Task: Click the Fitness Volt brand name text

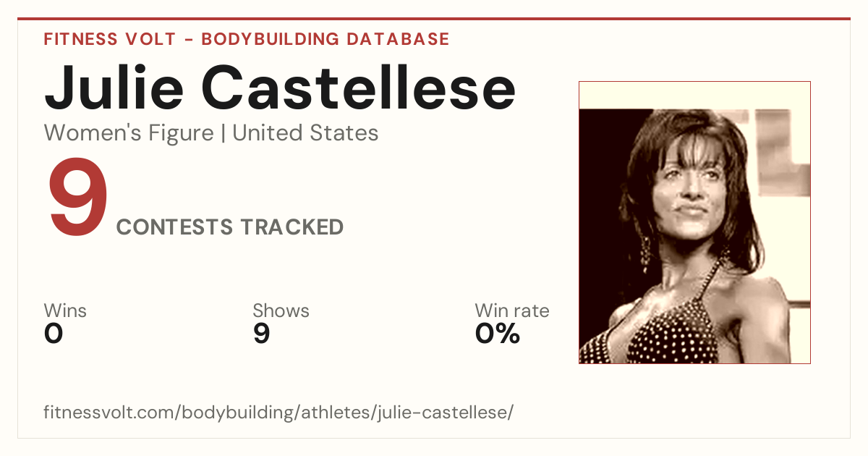Action: coord(110,39)
